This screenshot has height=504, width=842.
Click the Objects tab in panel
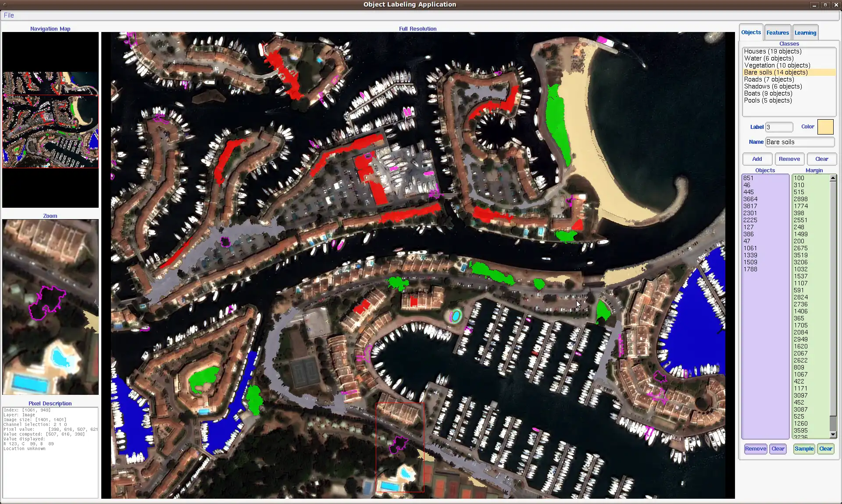coord(750,32)
